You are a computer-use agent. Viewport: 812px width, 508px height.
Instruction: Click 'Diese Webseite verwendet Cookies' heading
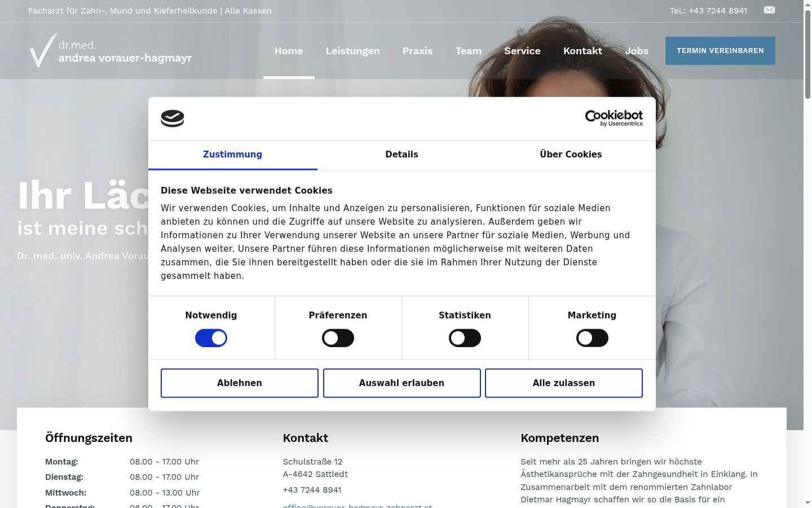(246, 191)
